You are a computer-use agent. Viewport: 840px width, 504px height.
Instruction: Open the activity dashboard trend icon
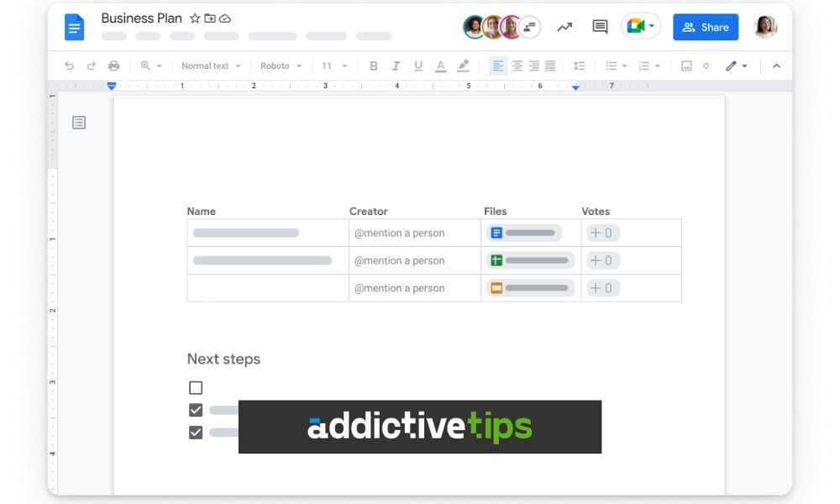point(564,27)
